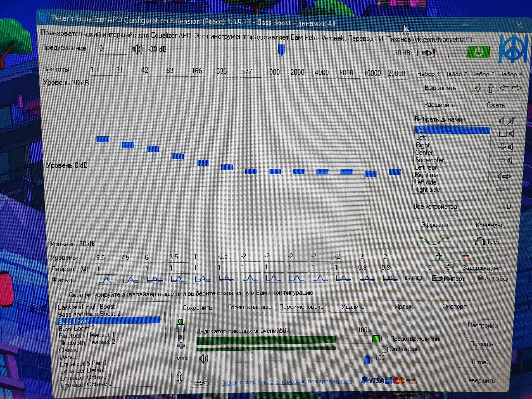This screenshot has height=399, width=532.
Task: Open the green frequency response graph
Action: (434, 241)
